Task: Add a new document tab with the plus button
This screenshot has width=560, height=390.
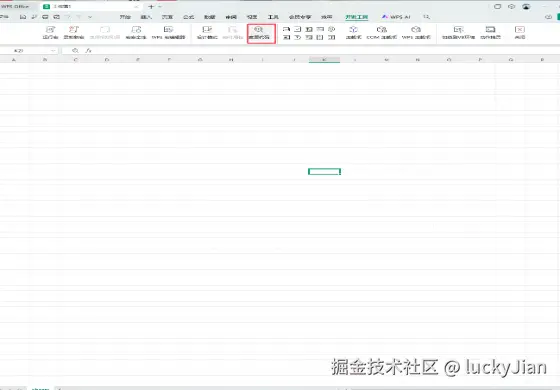Action: [x=151, y=6]
